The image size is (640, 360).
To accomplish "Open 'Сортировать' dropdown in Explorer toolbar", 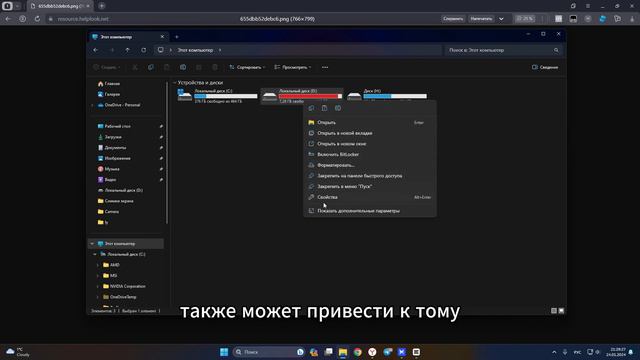I will point(247,67).
